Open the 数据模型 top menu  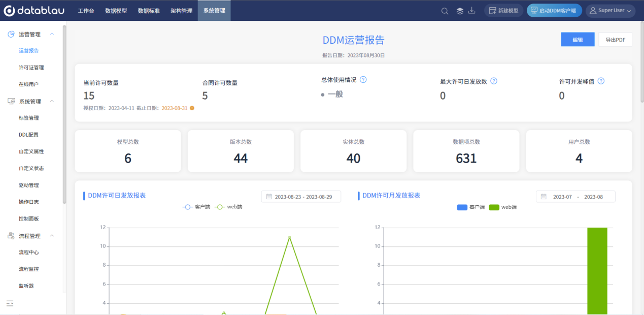116,11
